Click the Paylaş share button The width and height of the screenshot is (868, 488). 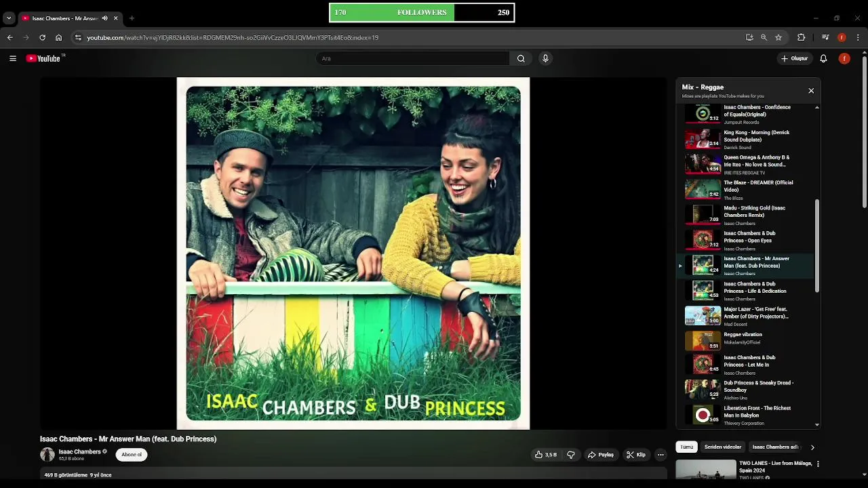601,455
